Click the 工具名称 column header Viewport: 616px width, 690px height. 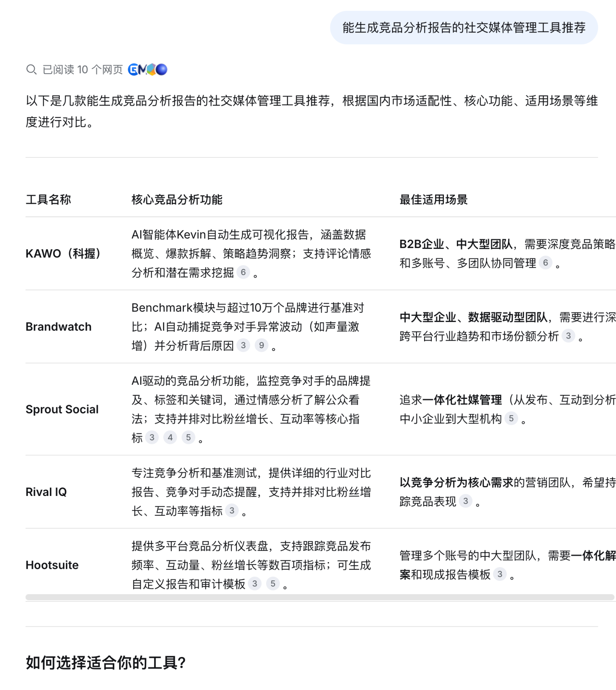pyautogui.click(x=48, y=200)
